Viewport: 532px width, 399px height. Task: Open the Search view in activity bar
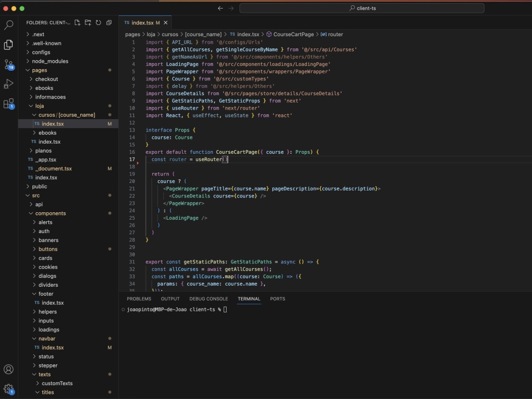pyautogui.click(x=9, y=25)
